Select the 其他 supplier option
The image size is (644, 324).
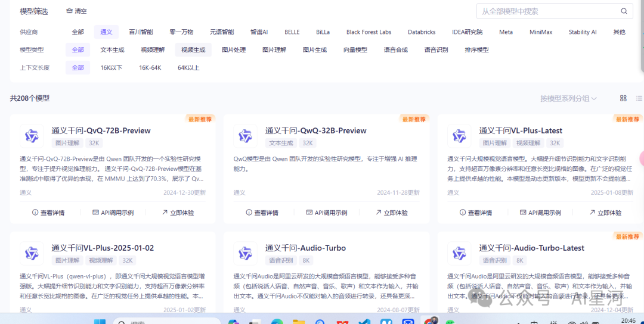pos(619,32)
